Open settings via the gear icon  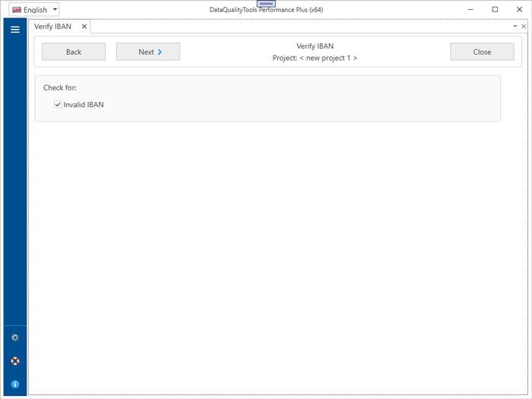(14, 337)
